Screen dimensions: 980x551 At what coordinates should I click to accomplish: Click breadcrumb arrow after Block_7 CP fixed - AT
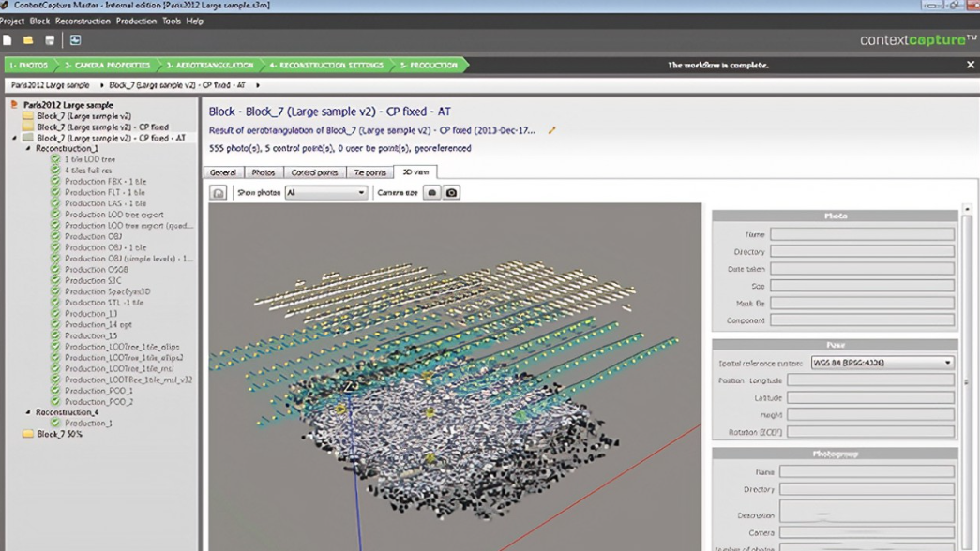pos(258,85)
